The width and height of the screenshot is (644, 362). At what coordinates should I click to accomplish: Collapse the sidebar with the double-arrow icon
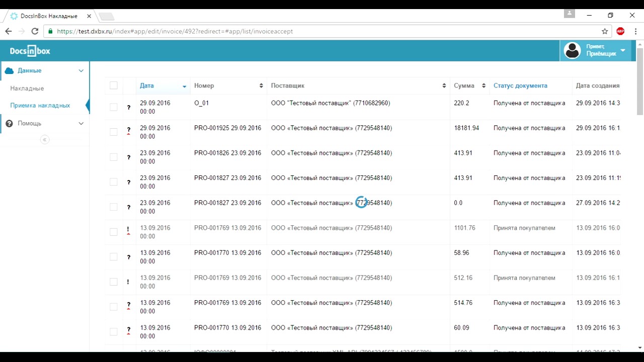pos(45,140)
